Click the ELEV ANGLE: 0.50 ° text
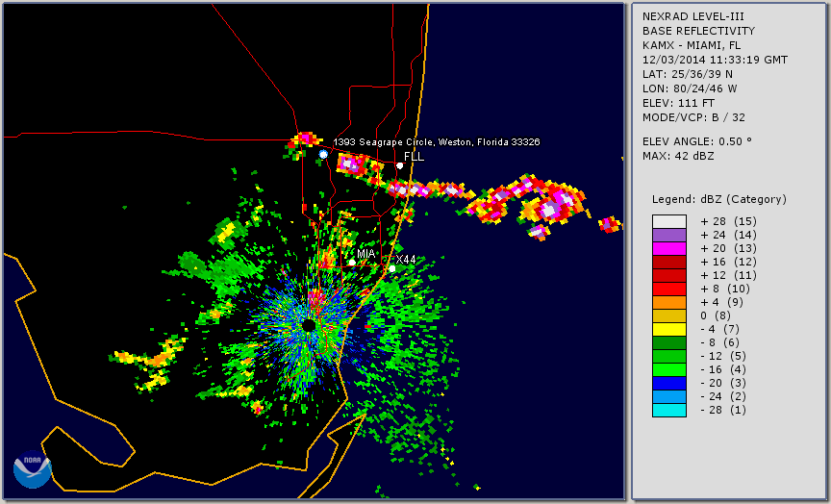Viewport: 831px width, 504px height. tap(697, 141)
